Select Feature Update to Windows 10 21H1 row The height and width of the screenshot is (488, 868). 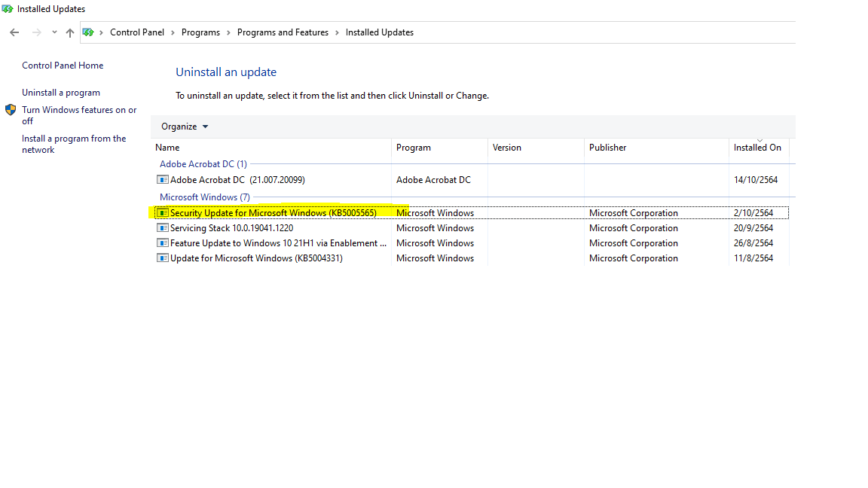click(x=472, y=243)
